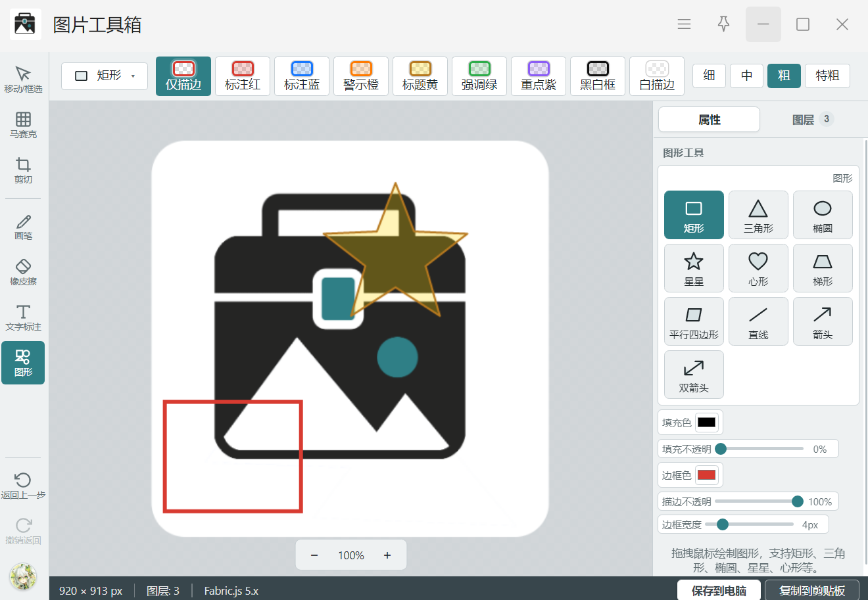Apply the 标题黄 yellow preset
The width and height of the screenshot is (868, 600).
pyautogui.click(x=420, y=76)
